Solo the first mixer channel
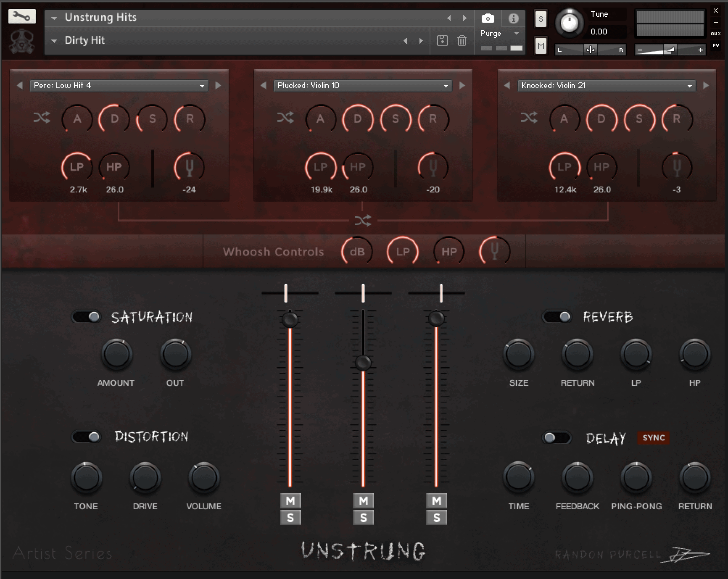 [290, 518]
